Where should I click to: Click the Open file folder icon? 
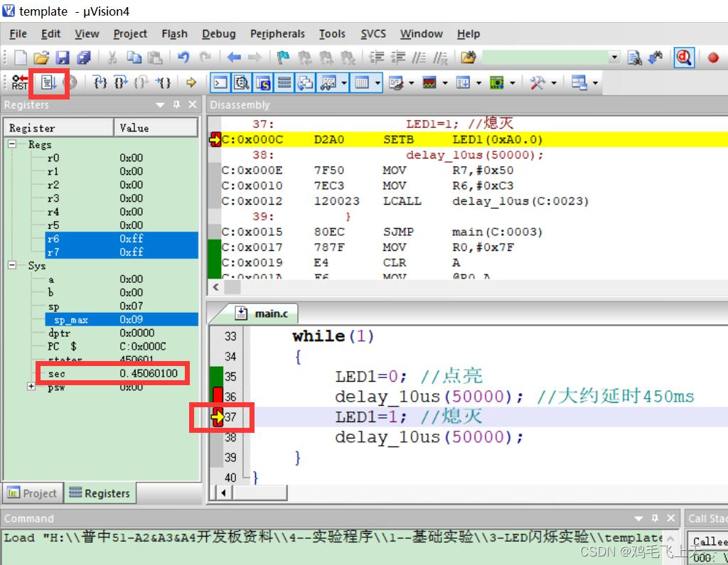(x=41, y=58)
